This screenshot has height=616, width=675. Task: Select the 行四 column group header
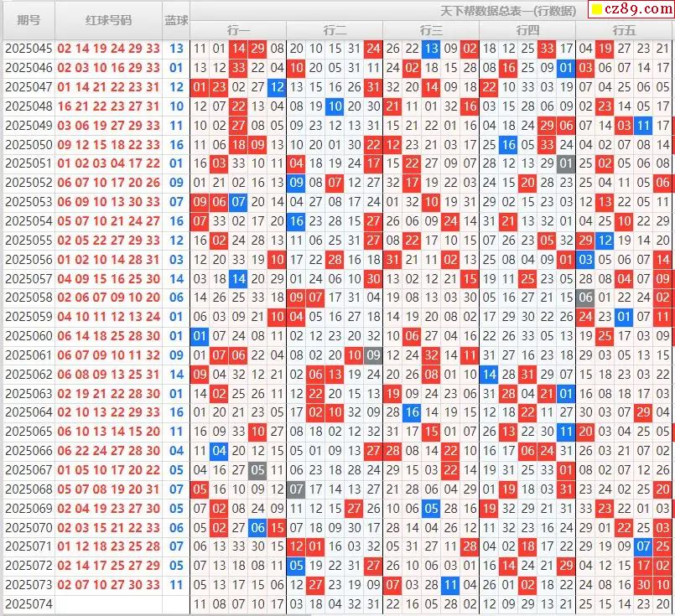click(x=527, y=30)
